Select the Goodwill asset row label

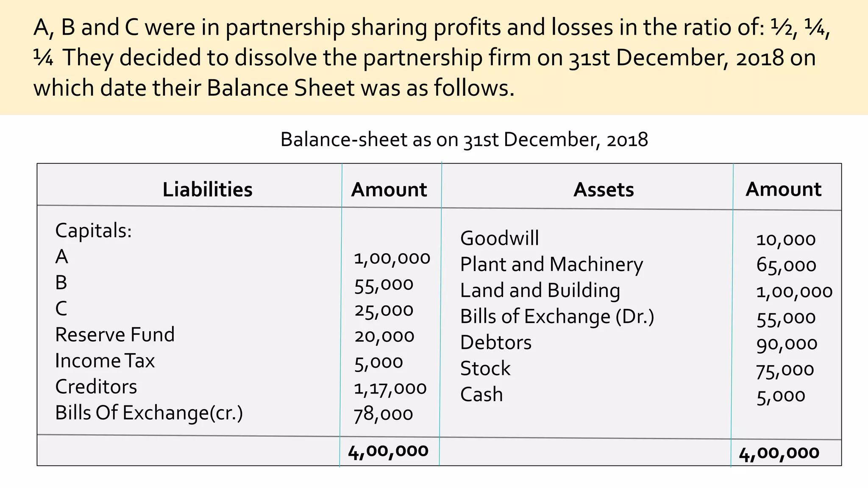tap(499, 238)
